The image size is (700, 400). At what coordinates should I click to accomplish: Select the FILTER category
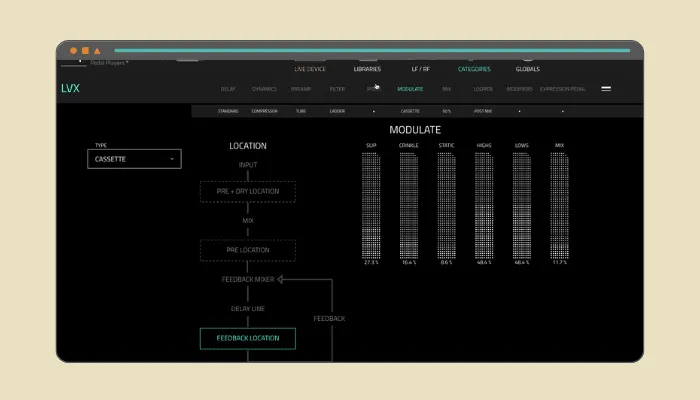338,89
